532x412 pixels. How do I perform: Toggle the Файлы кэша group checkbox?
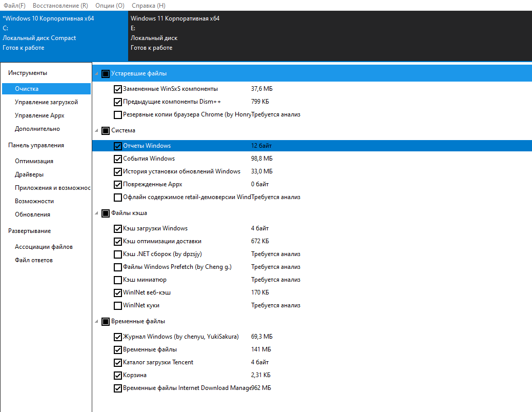(x=106, y=213)
